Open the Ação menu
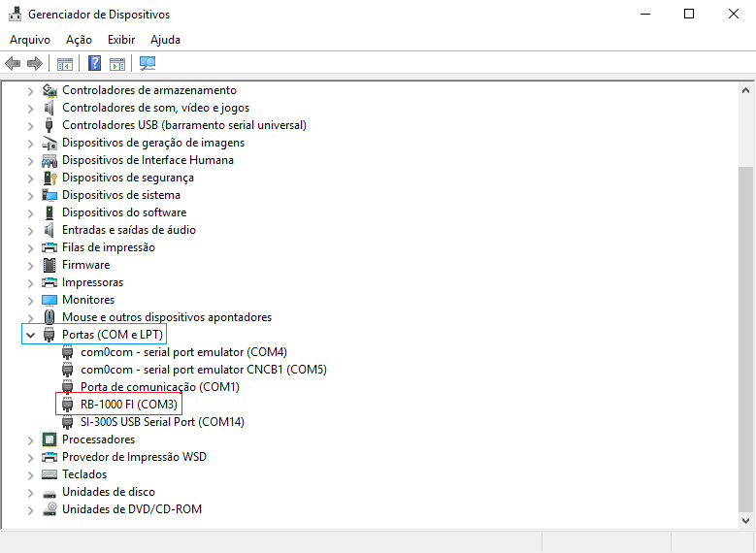 click(79, 40)
